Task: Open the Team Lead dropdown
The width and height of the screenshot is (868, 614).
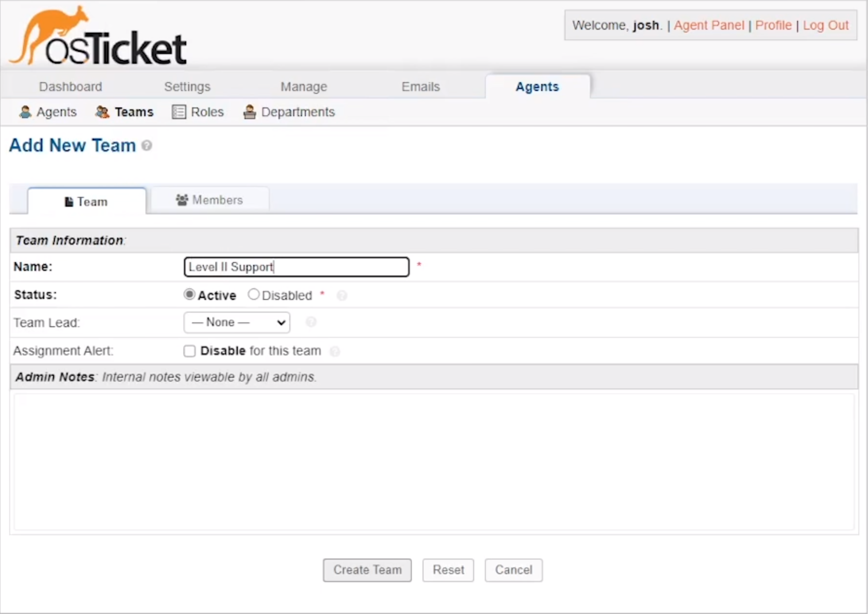Action: [236, 322]
